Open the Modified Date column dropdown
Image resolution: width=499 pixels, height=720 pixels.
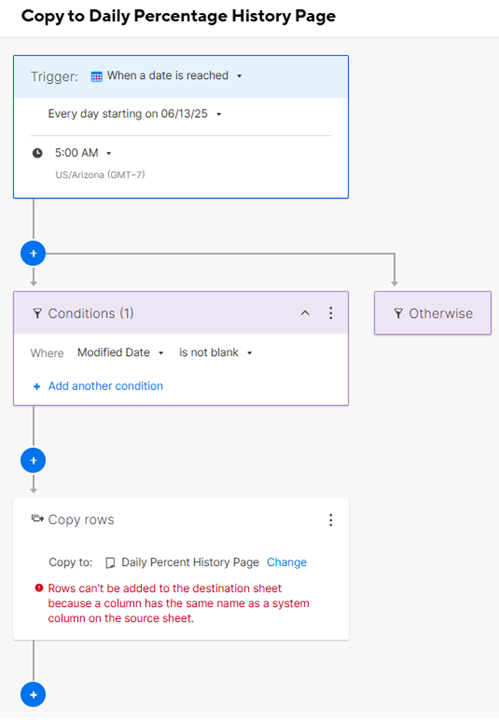120,353
